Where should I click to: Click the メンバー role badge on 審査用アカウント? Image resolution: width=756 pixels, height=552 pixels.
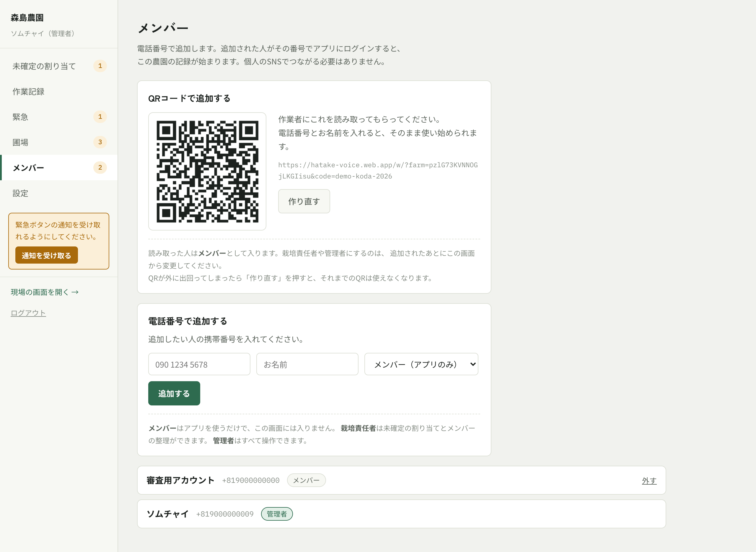tap(306, 480)
